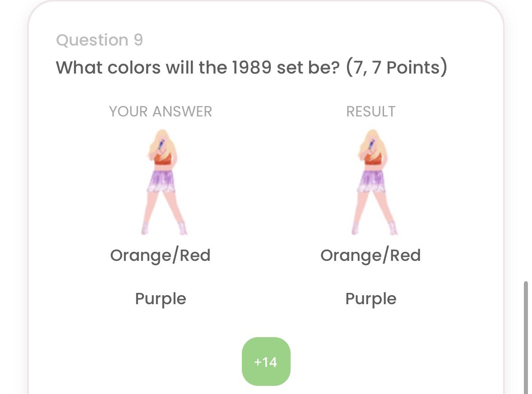Select Purple text under RESULT
Viewport: 532px width, 394px height.
coord(371,299)
